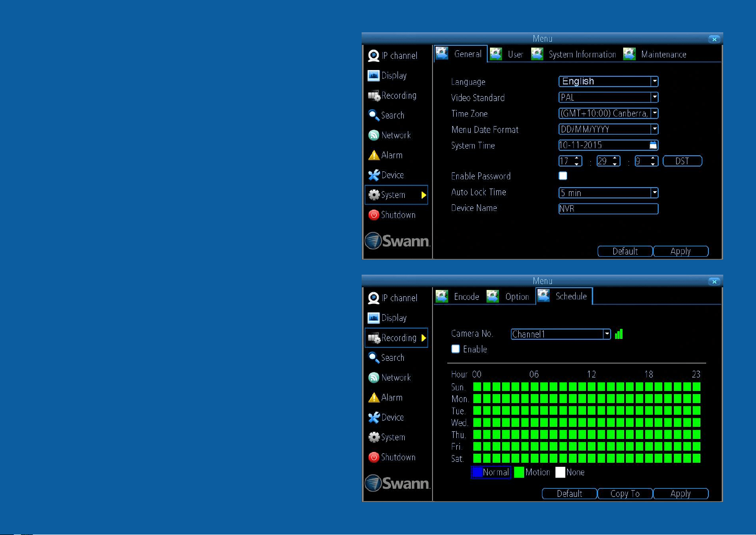Click red Shutdown power icon in top menu
Screen dimensions: 756x535
pyautogui.click(x=373, y=215)
